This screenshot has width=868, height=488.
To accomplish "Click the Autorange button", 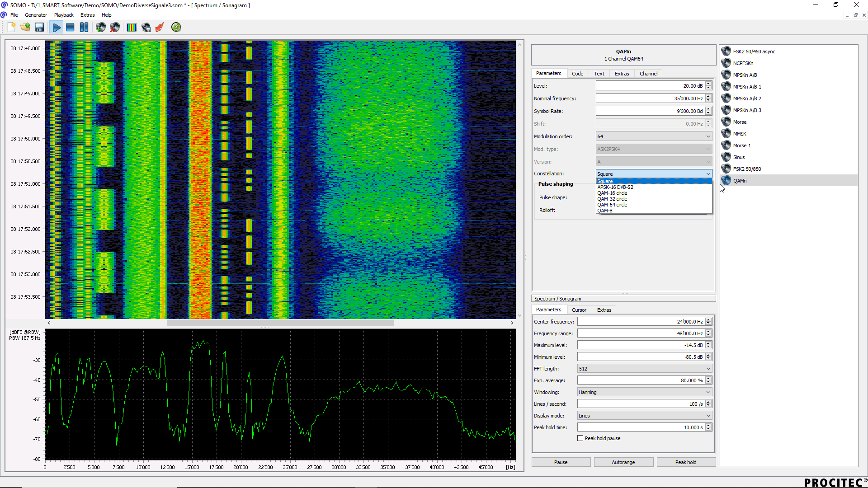I will (623, 462).
